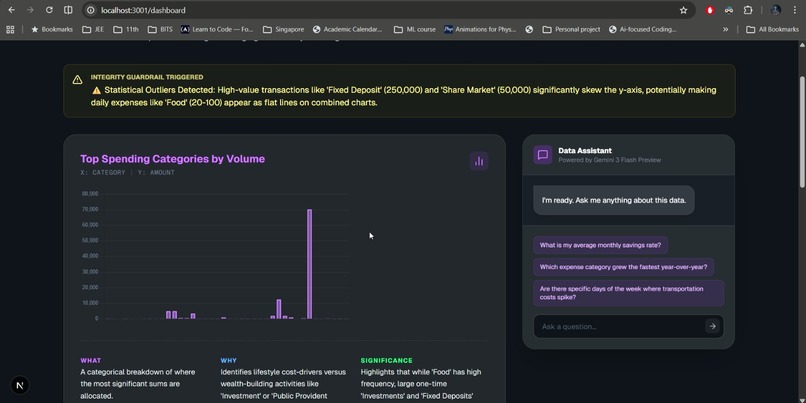Open the Extensions puzzle icon
Image resolution: width=806 pixels, height=403 pixels.
coord(748,10)
